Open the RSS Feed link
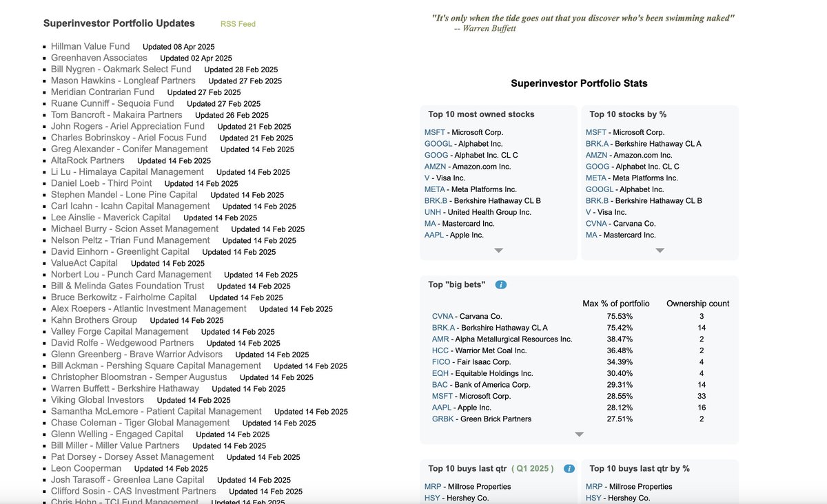The width and height of the screenshot is (827, 504). tap(238, 24)
